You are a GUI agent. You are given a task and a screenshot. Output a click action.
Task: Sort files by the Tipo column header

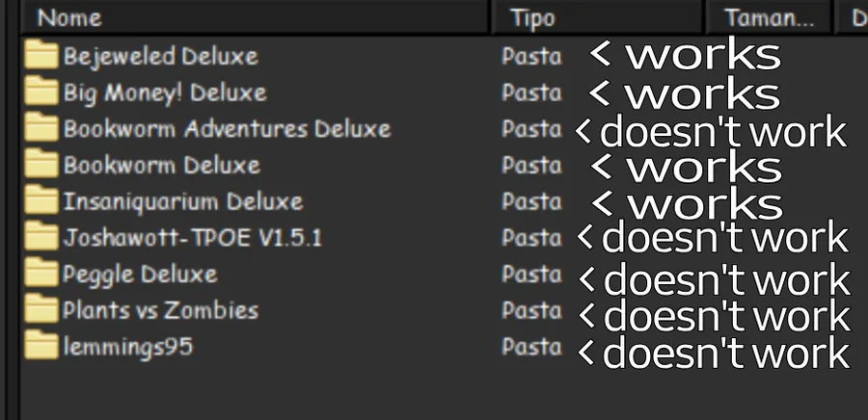532,17
